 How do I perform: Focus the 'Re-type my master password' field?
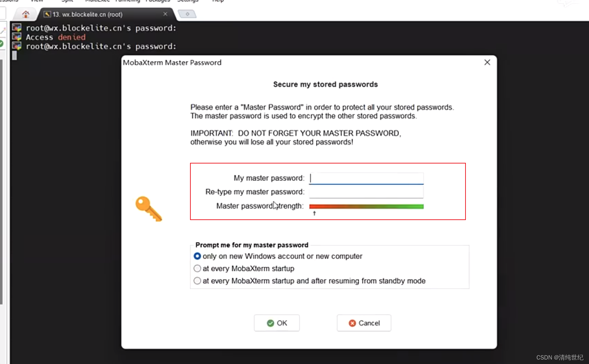[366, 192]
